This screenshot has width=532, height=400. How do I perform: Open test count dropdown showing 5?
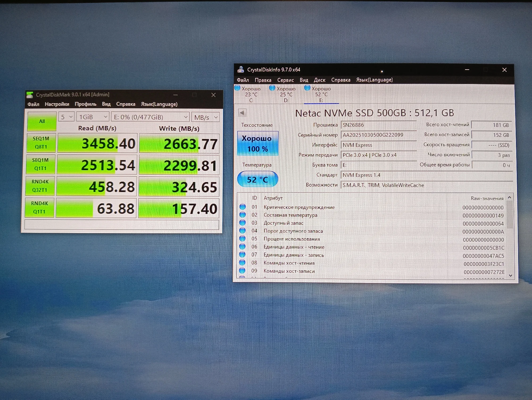[66, 117]
